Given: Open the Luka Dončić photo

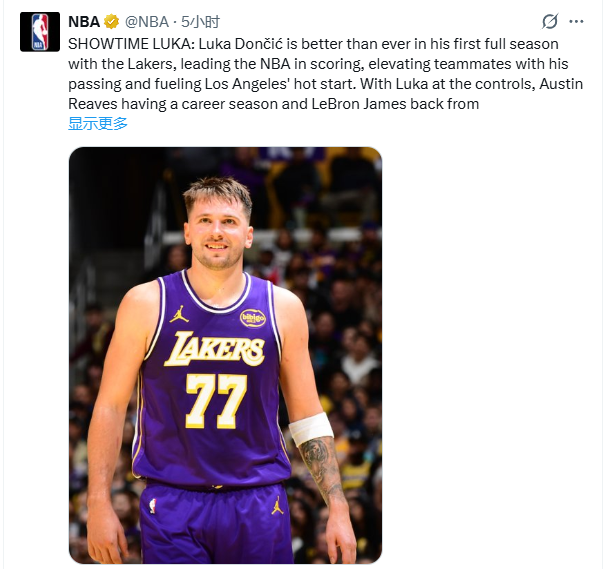Looking at the screenshot, I should [225, 355].
